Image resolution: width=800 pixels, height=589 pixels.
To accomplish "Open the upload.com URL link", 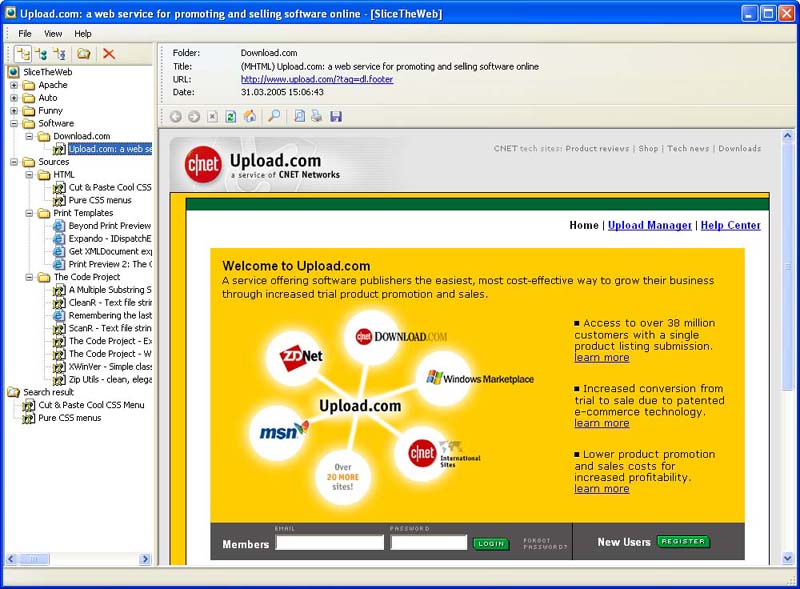I will coord(317,79).
